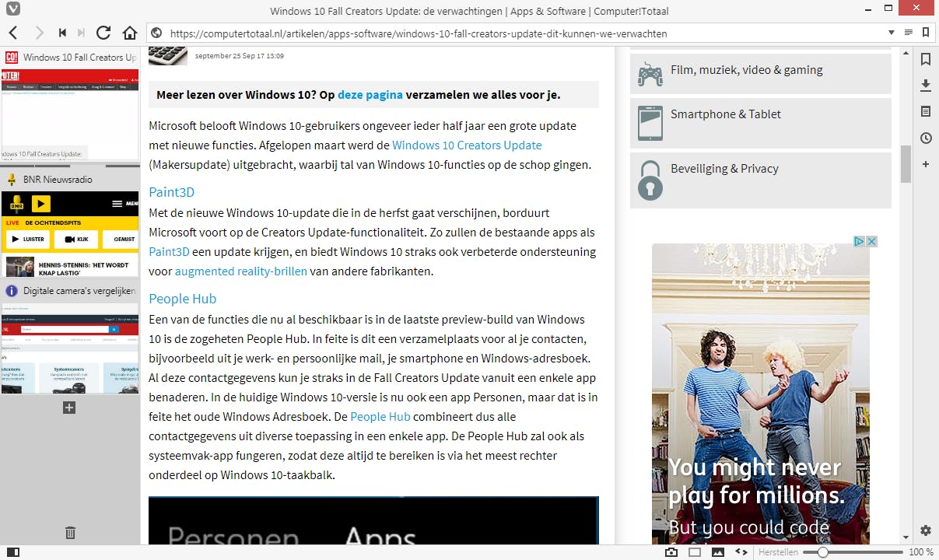
Task: Bookmark the current page via the address bar
Action: click(926, 33)
